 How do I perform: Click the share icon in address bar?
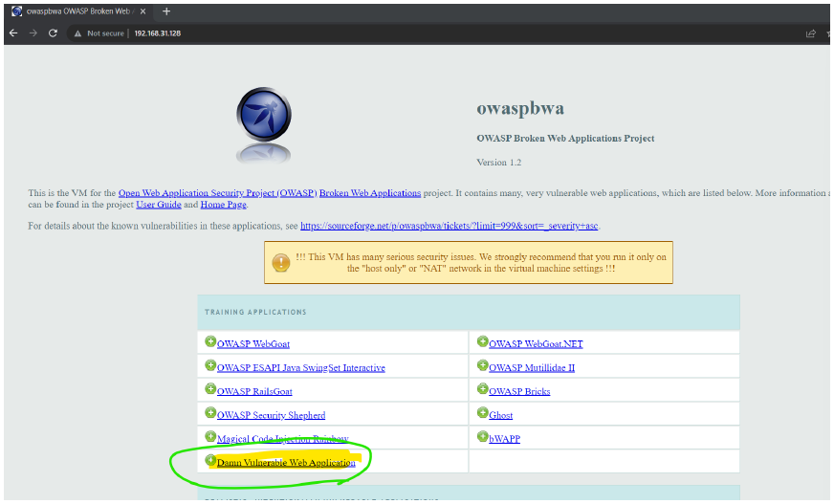811,33
